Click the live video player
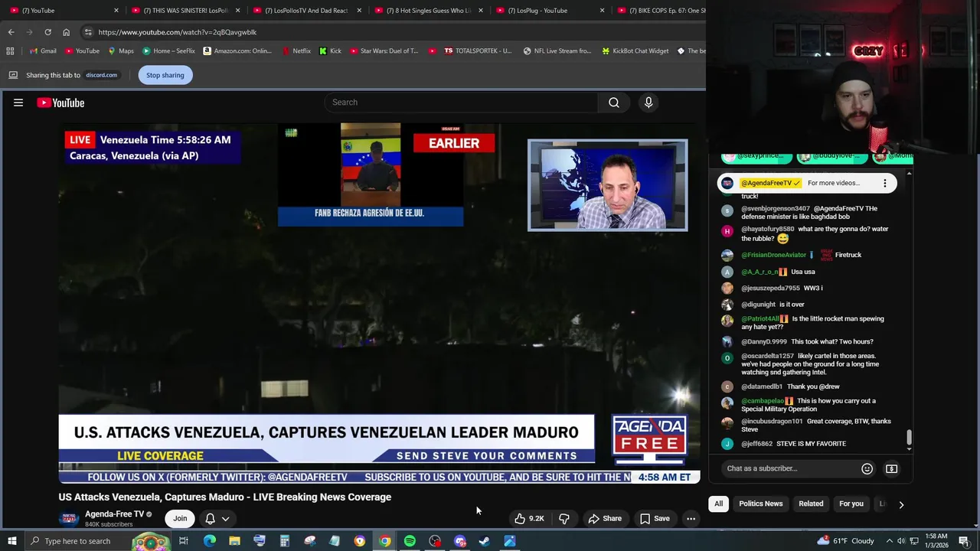980x551 pixels. [380, 304]
